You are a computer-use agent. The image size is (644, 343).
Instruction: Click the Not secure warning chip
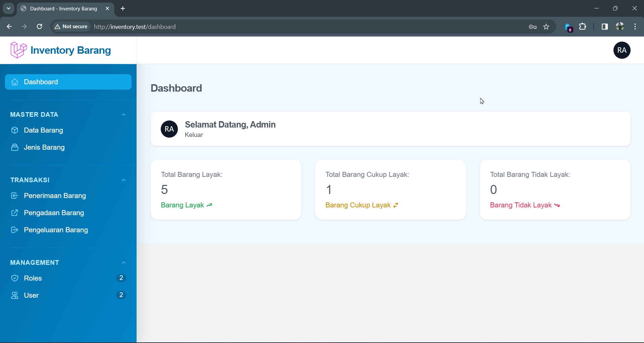[x=71, y=27]
